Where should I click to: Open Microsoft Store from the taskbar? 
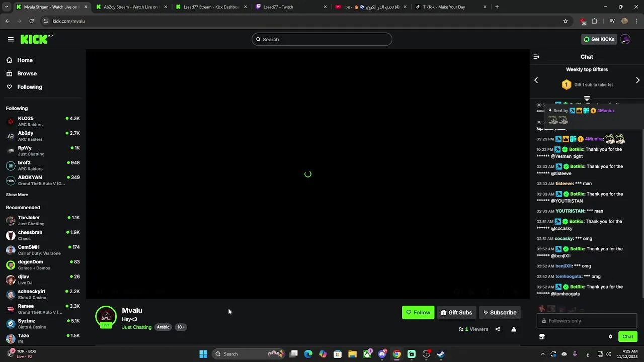tap(338, 354)
